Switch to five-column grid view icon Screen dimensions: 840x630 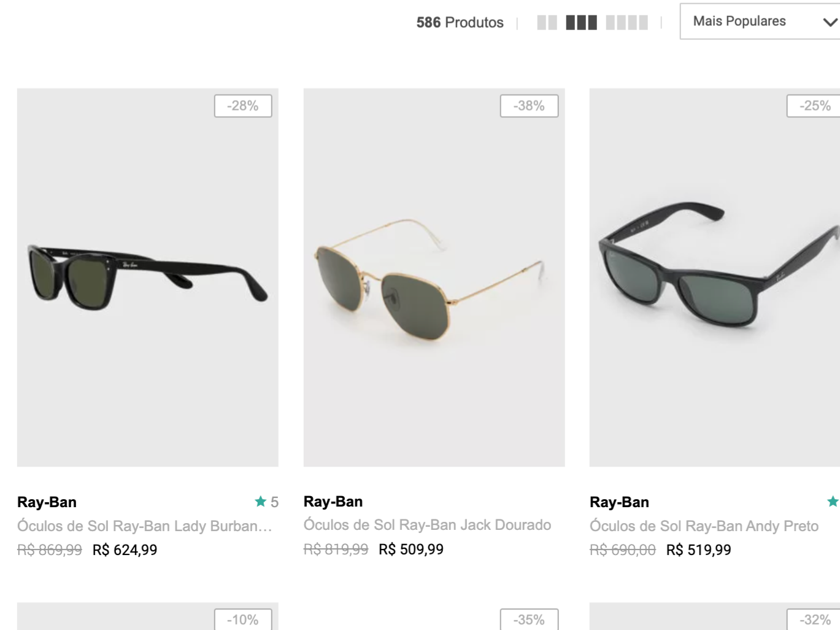pos(626,23)
